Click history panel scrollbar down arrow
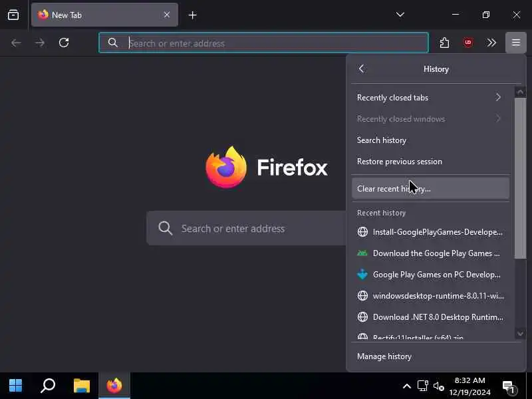 coord(520,334)
